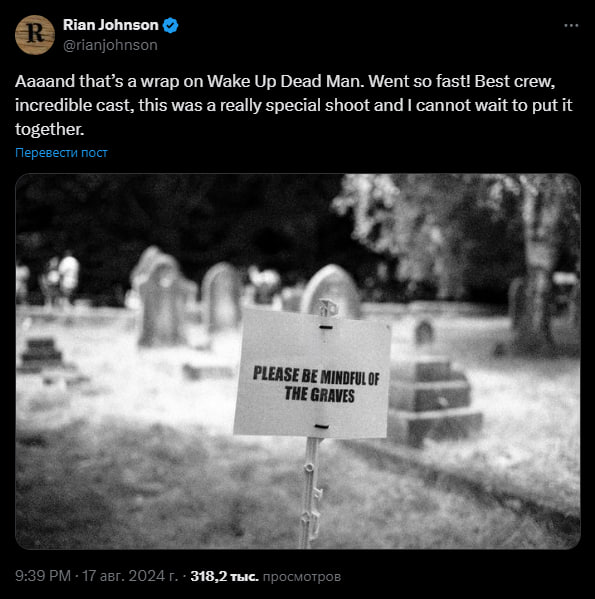Image resolution: width=595 pixels, height=599 pixels.
Task: Click the phrase incredible cast in tweet
Action: (73, 106)
